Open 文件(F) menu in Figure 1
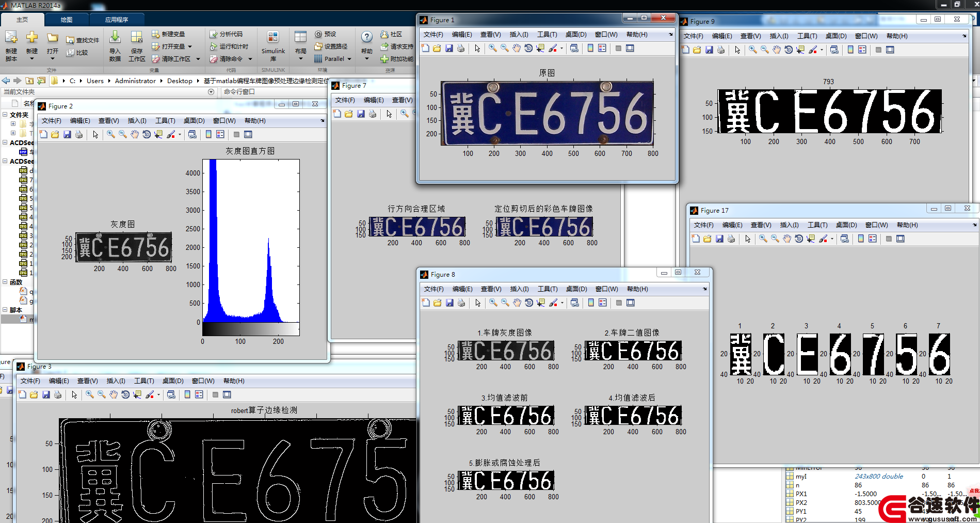 433,35
